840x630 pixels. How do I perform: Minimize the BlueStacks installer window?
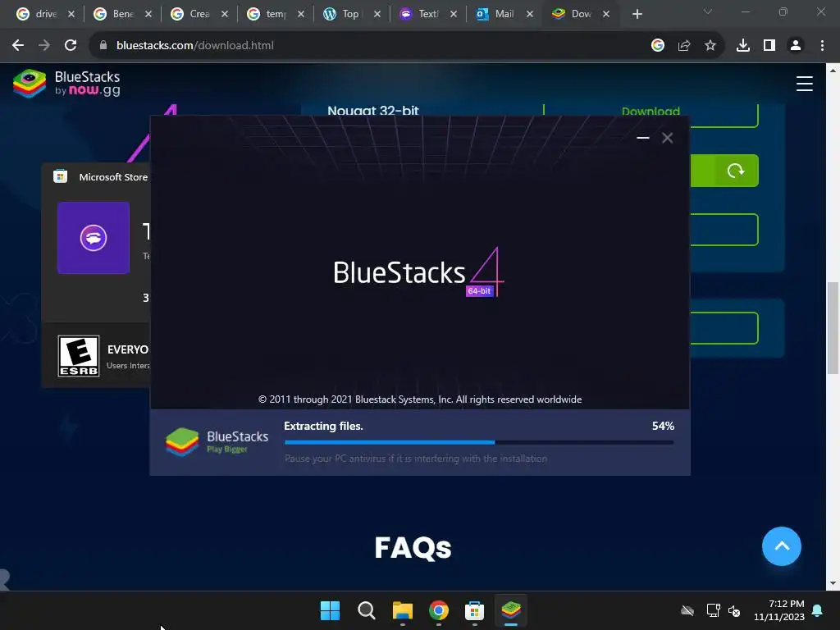643,138
